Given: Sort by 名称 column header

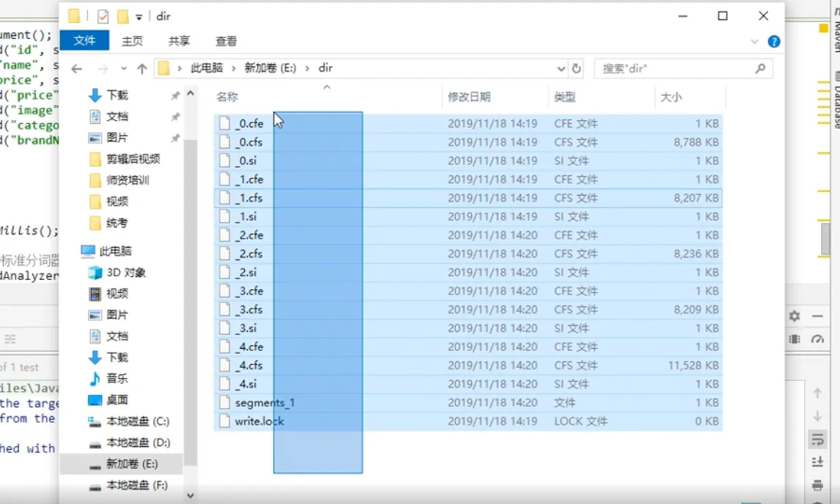Looking at the screenshot, I should 227,97.
